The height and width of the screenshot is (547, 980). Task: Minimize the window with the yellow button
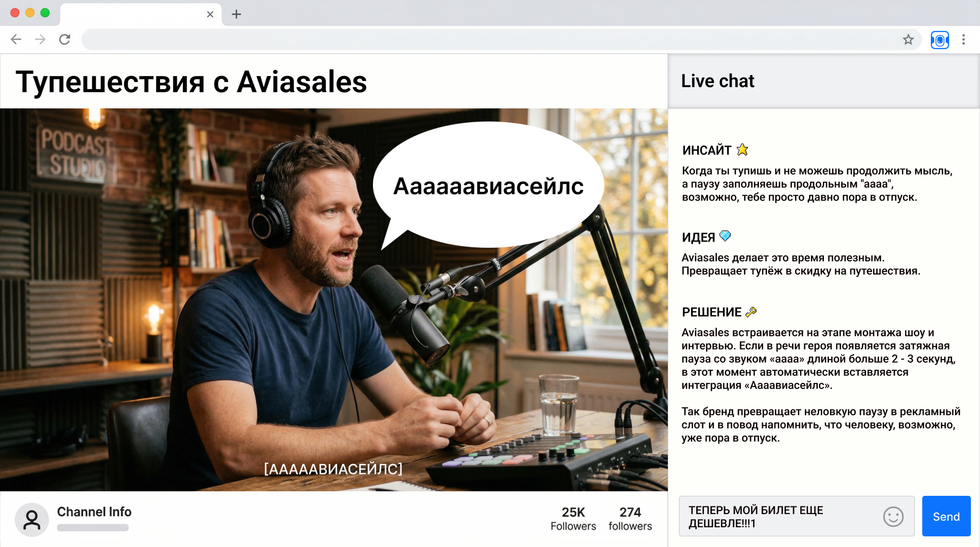tap(30, 13)
